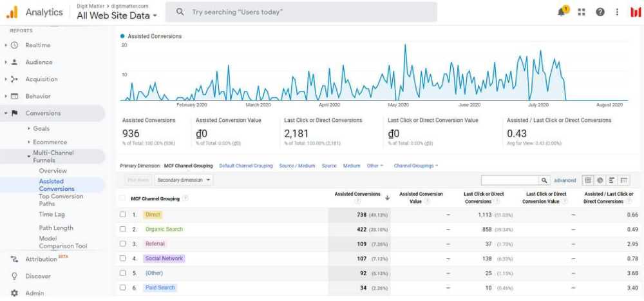The width and height of the screenshot is (644, 301).
Task: Open the Model Comparison Tool
Action: tap(63, 242)
